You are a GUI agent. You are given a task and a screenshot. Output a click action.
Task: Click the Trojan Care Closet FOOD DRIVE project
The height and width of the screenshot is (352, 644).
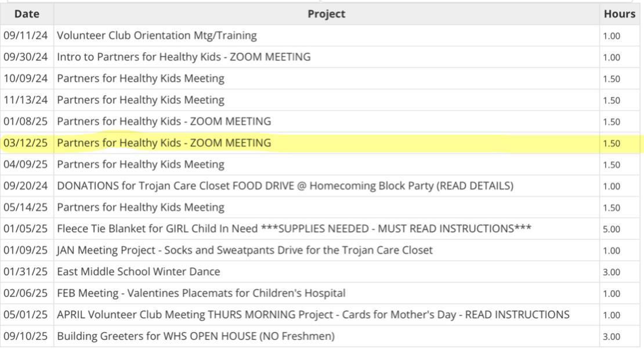pyautogui.click(x=285, y=186)
